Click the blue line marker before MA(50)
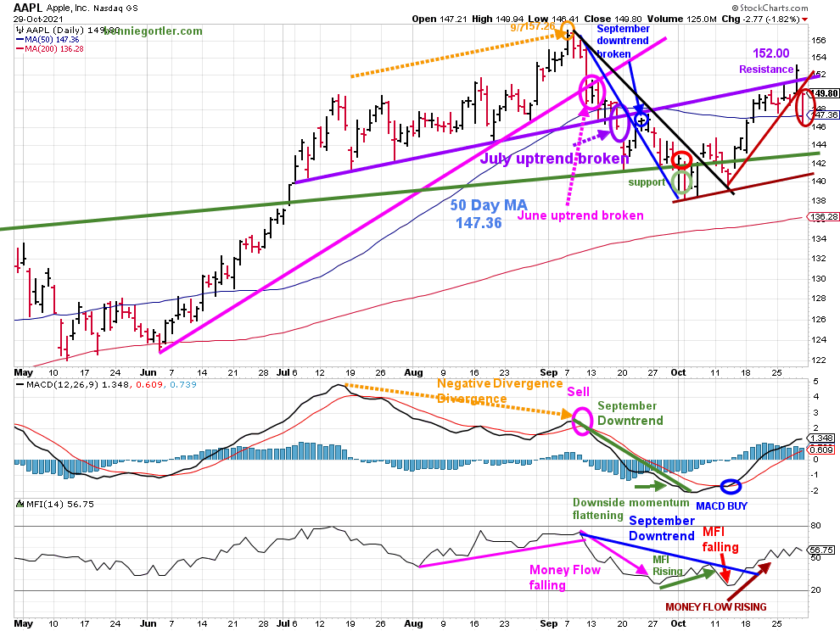The image size is (840, 631). coord(20,40)
